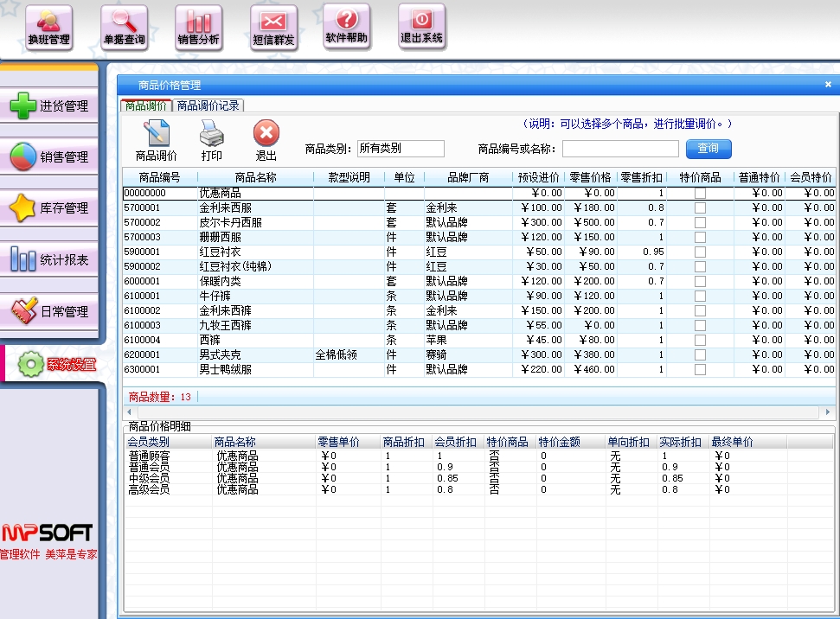Switch to the 商品调价记录 tab
Image resolution: width=840 pixels, height=619 pixels.
208,105
